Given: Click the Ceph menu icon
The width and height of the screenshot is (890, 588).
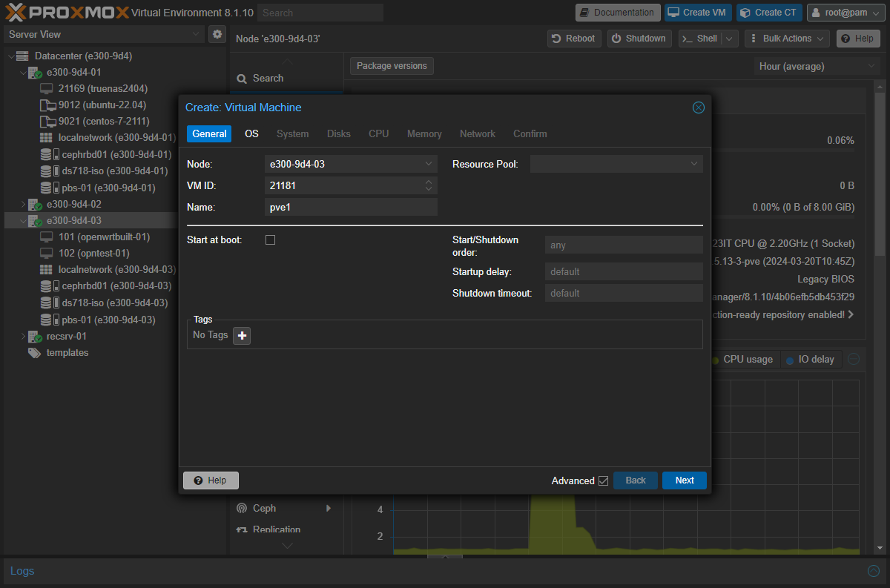Looking at the screenshot, I should (241, 509).
